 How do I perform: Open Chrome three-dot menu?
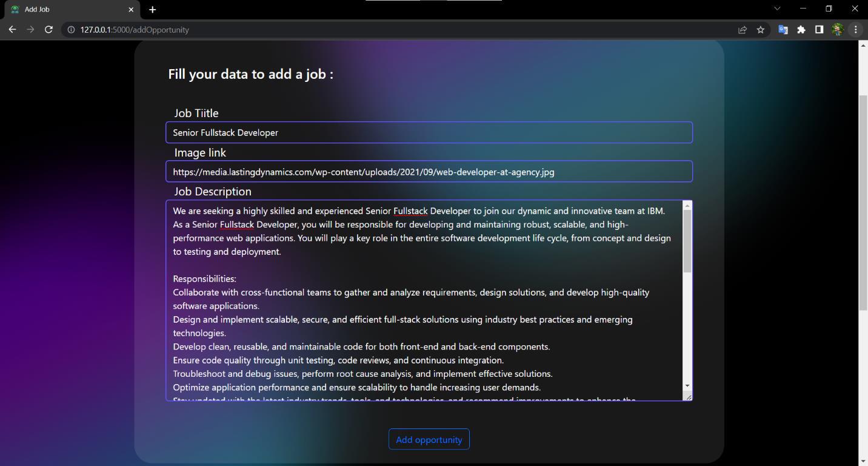tap(856, 29)
